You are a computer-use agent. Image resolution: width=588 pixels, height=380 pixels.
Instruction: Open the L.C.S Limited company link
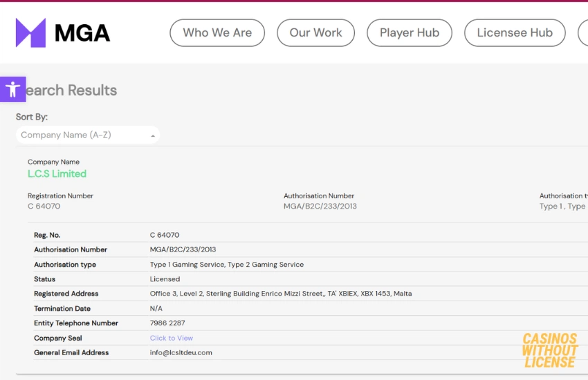click(57, 173)
